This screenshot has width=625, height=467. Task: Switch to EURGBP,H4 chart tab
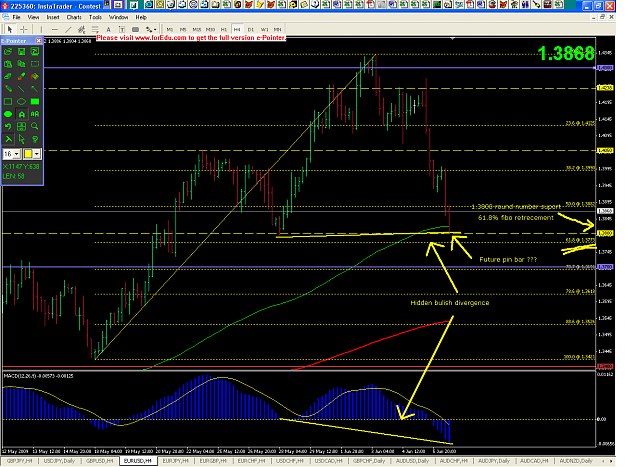click(214, 461)
